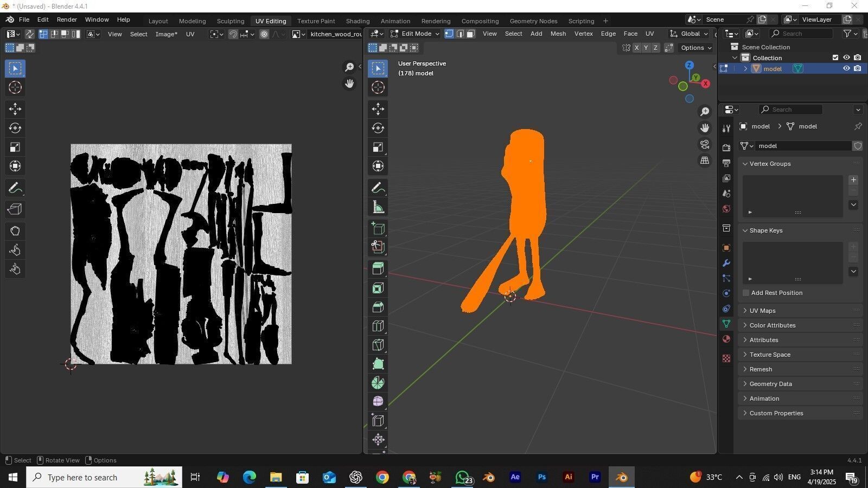
Task: Switch to Edge select mode
Action: click(460, 34)
